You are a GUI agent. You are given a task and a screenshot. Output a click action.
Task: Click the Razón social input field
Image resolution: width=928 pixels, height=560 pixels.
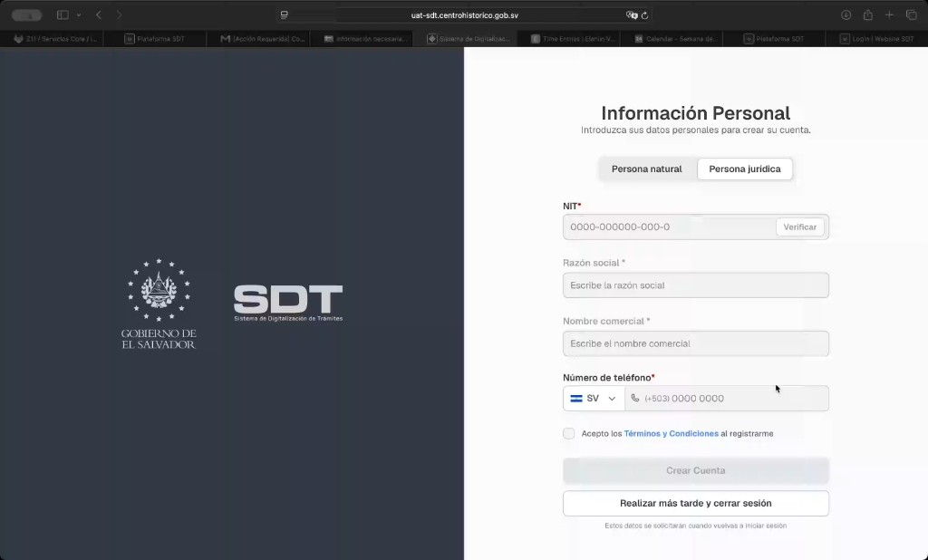(x=696, y=285)
